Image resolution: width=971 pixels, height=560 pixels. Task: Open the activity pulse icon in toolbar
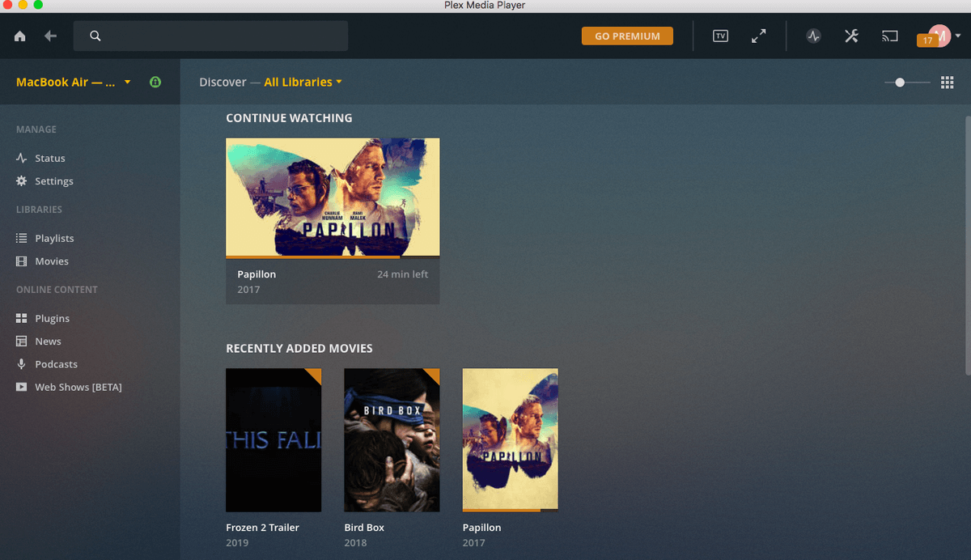(814, 36)
